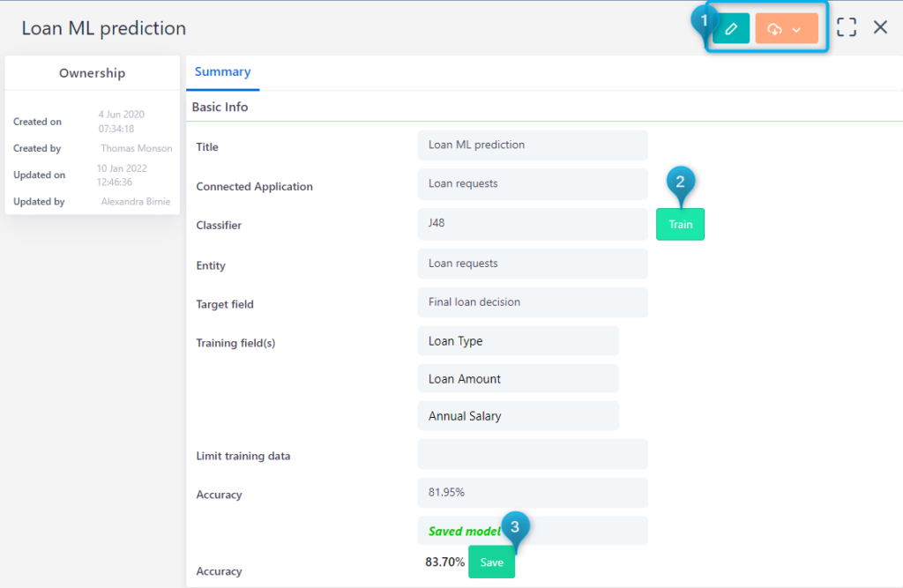Click the Entity field showing Loan requests
The image size is (903, 588).
[x=533, y=264]
